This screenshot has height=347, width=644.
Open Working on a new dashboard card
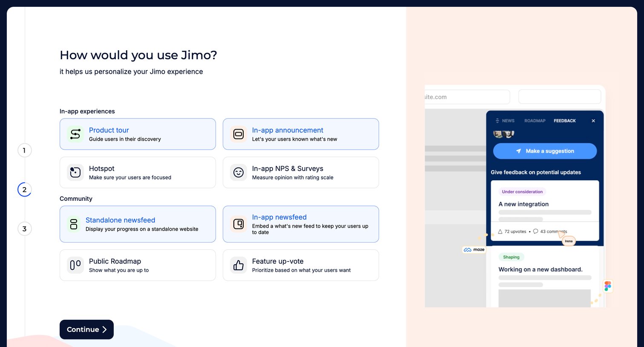(545, 277)
